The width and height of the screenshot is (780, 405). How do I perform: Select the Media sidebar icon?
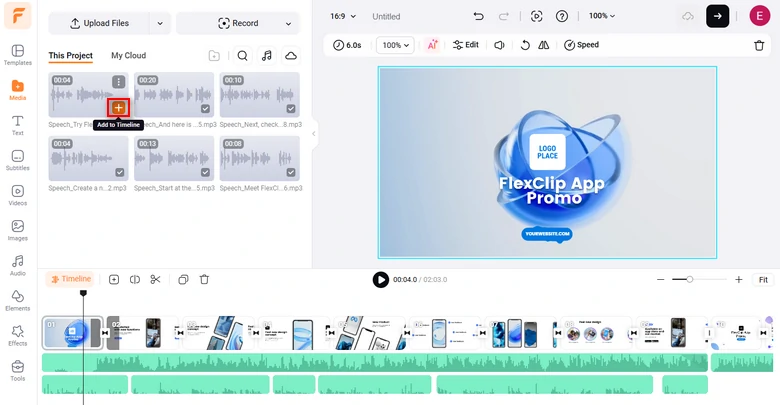17,90
